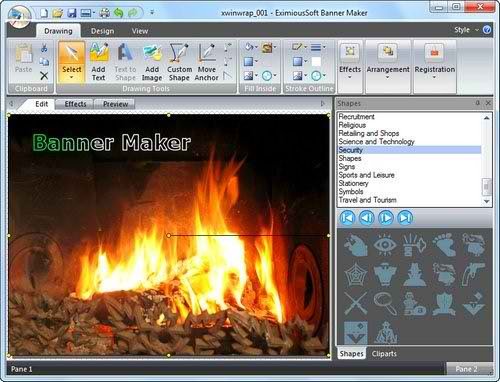Click the Cut scissors icon
500x382 pixels.
coord(44,48)
